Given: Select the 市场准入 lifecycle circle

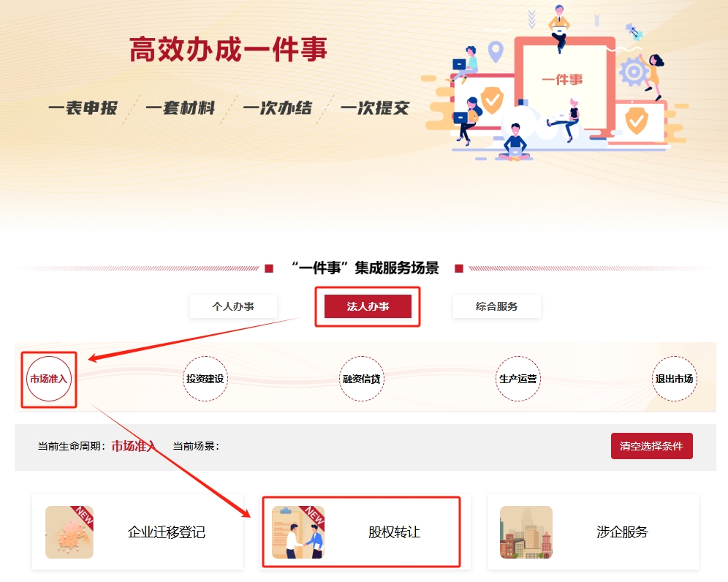Looking at the screenshot, I should click(x=49, y=379).
